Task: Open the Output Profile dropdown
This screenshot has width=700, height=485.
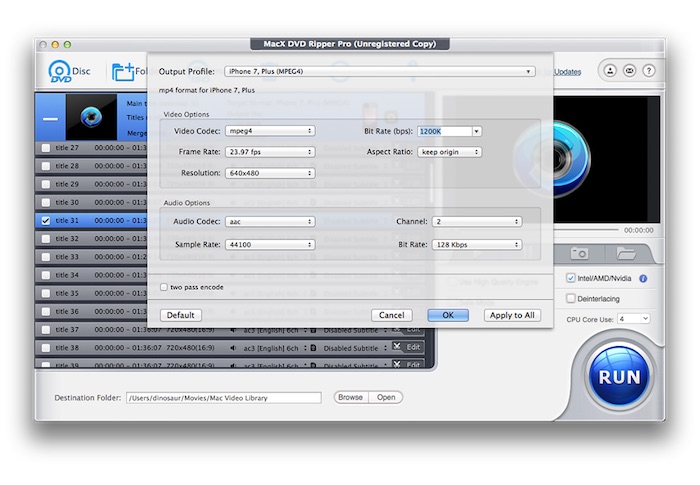Action: [x=379, y=71]
